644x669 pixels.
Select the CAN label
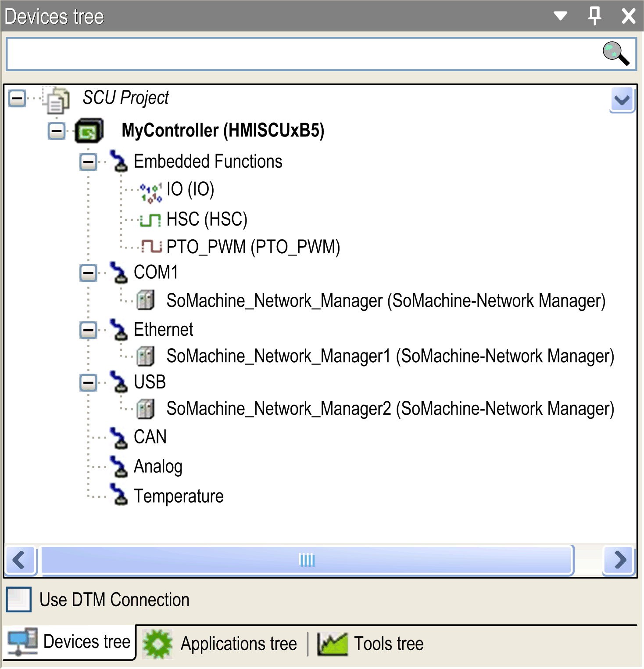tap(150, 437)
